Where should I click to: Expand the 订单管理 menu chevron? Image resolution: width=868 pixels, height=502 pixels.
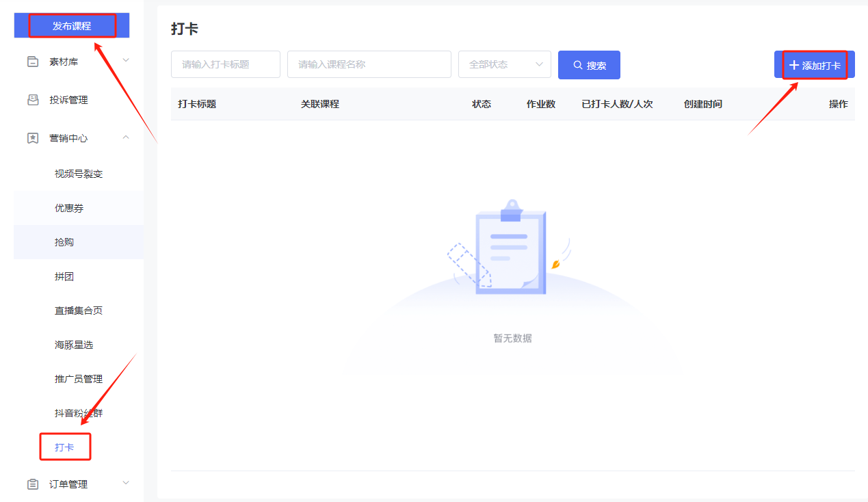[126, 484]
